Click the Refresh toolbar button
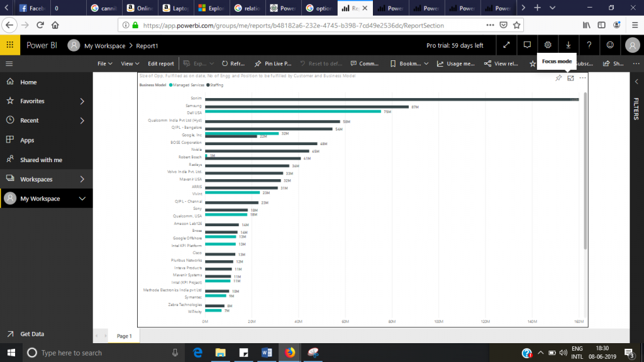The width and height of the screenshot is (644, 362). coord(233,63)
